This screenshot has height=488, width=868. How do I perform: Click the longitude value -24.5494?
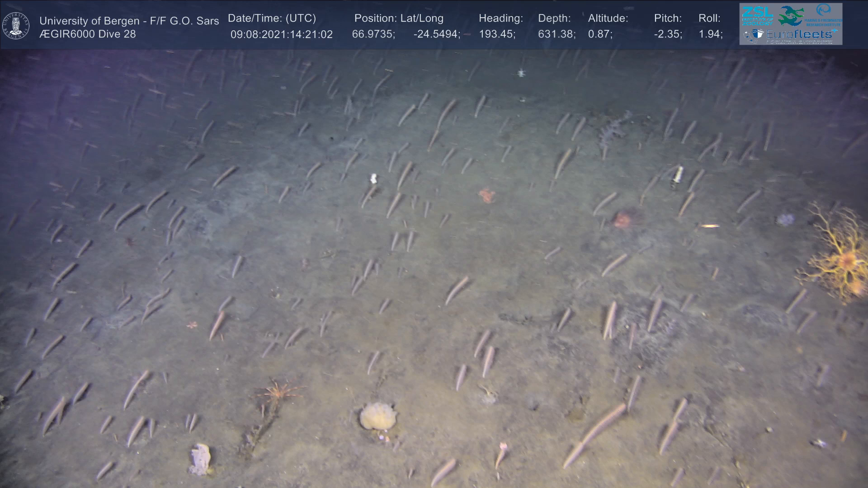[x=436, y=34]
